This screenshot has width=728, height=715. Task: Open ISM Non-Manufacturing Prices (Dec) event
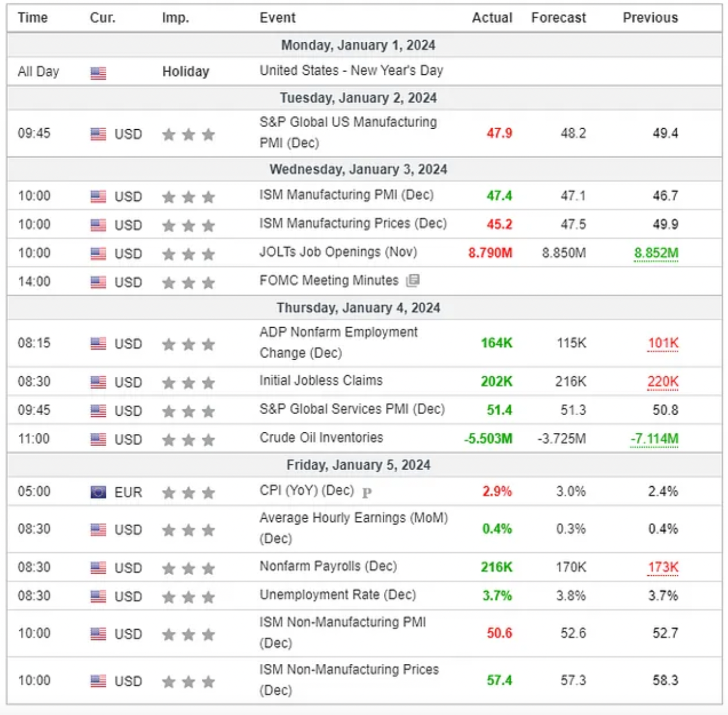tap(349, 680)
